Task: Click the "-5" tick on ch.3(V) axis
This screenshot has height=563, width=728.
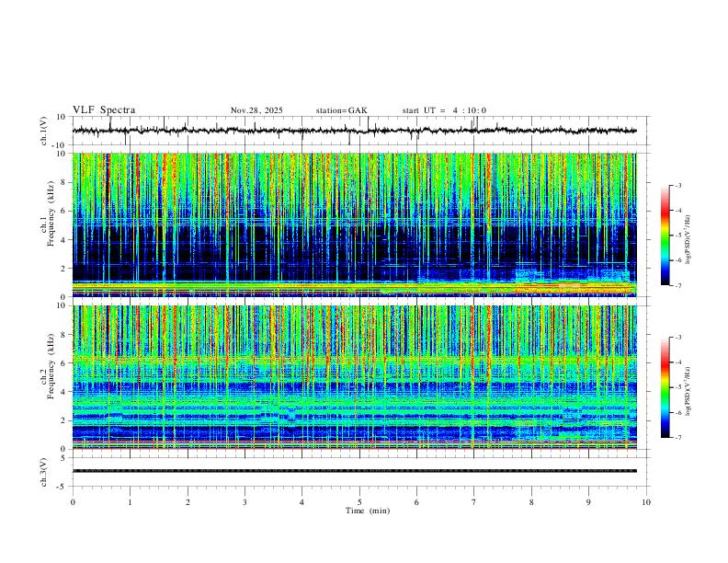Action: [62, 487]
